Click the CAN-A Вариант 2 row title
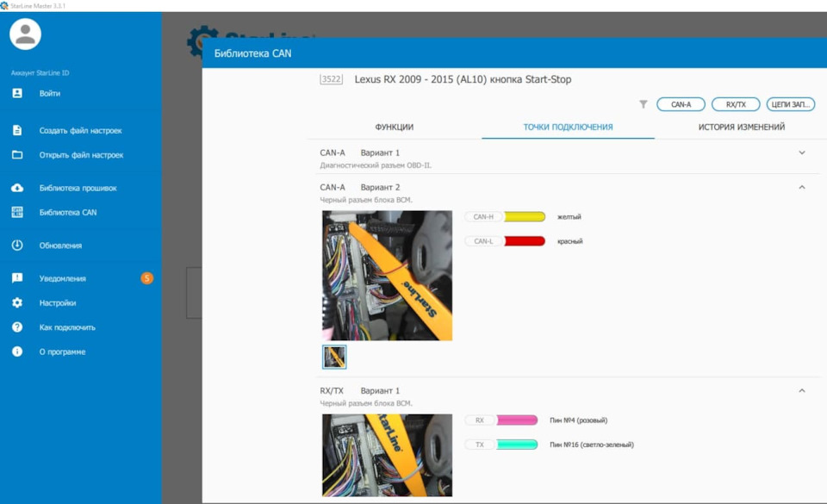The height and width of the screenshot is (504, 827). coord(360,187)
